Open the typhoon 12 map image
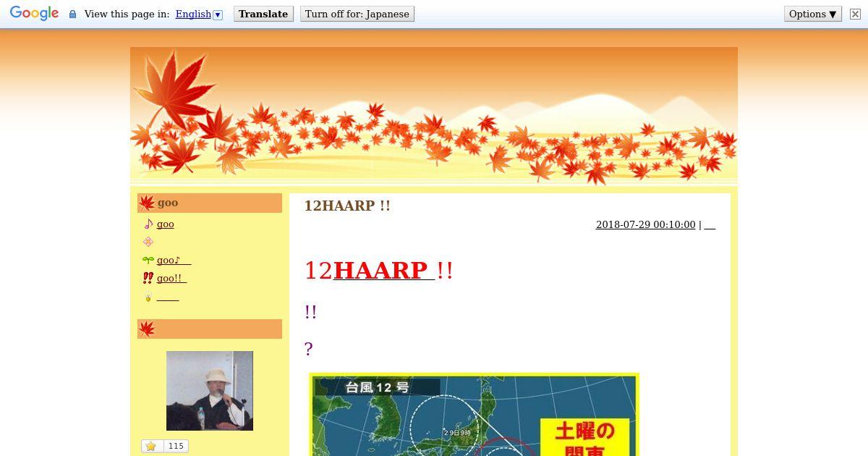The image size is (868, 456). pyautogui.click(x=475, y=414)
